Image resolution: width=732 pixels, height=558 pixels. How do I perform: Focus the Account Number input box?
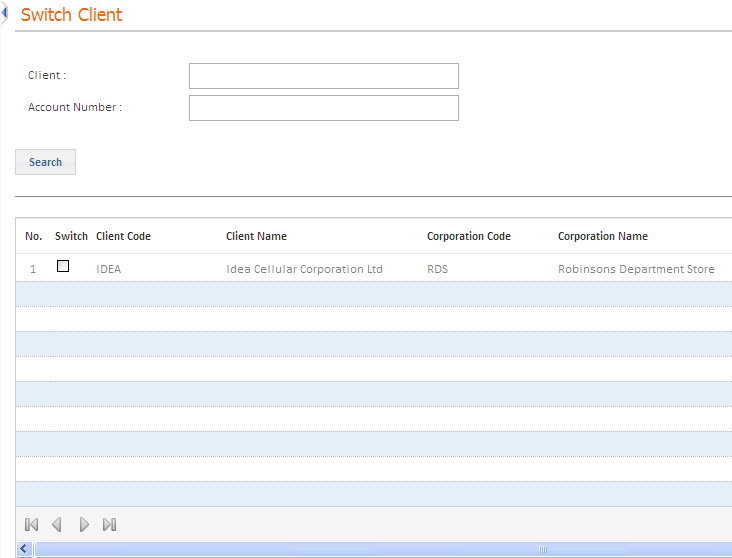tap(323, 108)
